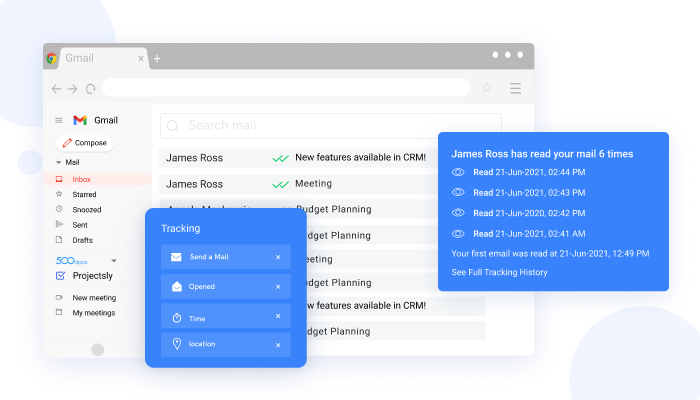
Task: Click eye icon for 02:41 AM read
Action: pyautogui.click(x=458, y=233)
